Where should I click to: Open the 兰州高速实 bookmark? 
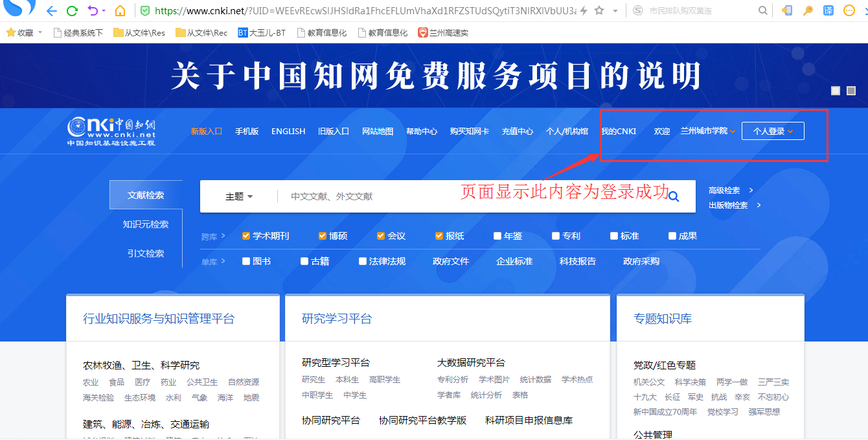click(x=443, y=32)
